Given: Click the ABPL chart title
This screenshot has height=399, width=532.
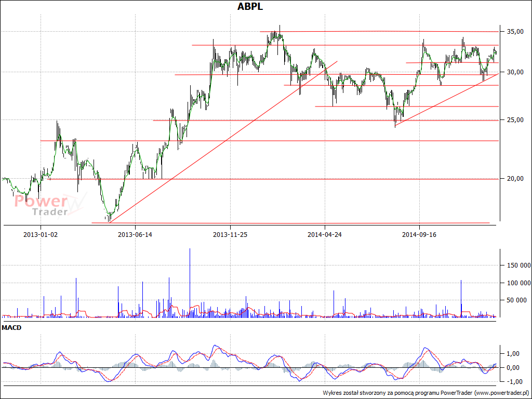Looking at the screenshot, I should pyautogui.click(x=250, y=6).
